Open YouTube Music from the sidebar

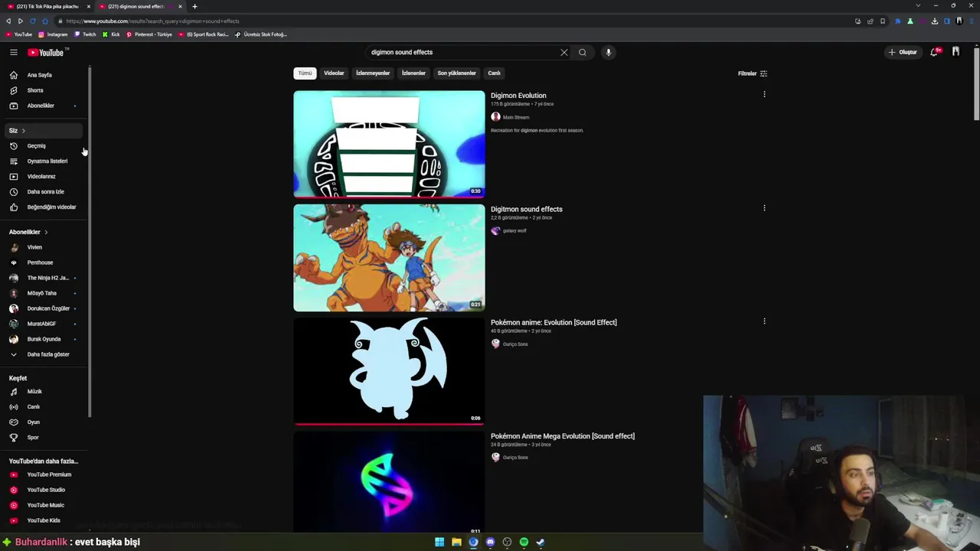pyautogui.click(x=43, y=505)
